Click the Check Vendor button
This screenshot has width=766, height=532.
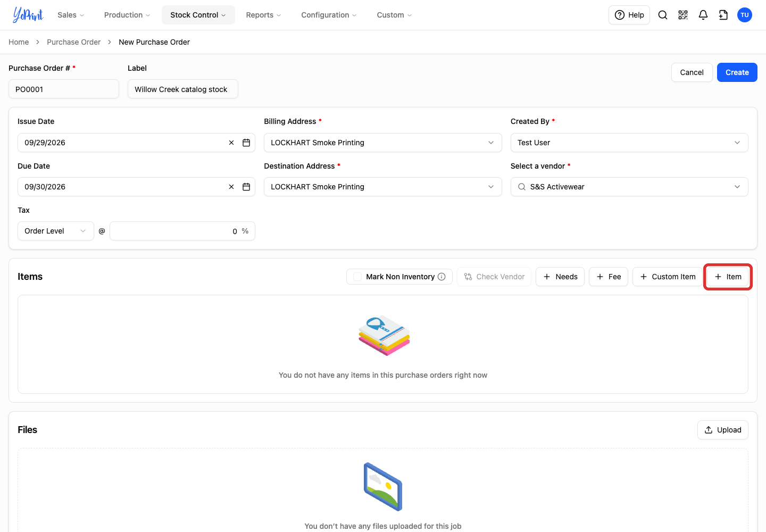coord(494,277)
